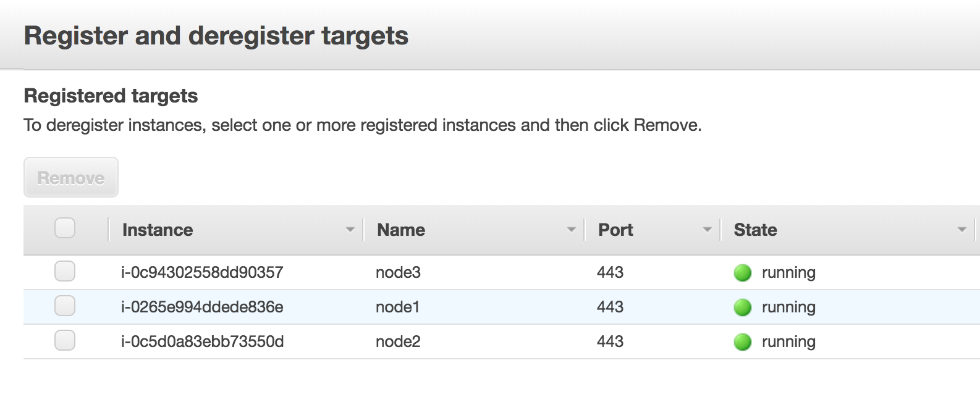Click green status icon for node2
Image resolution: width=980 pixels, height=405 pixels.
742,341
